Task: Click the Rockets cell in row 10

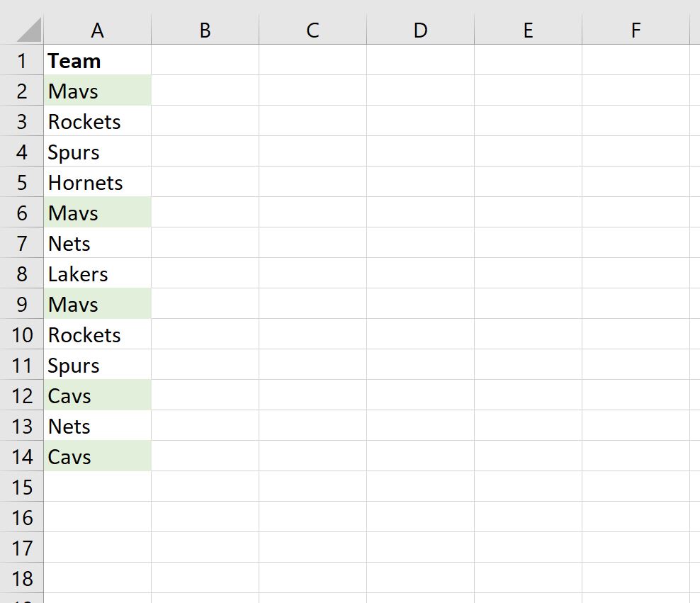Action: tap(97, 334)
